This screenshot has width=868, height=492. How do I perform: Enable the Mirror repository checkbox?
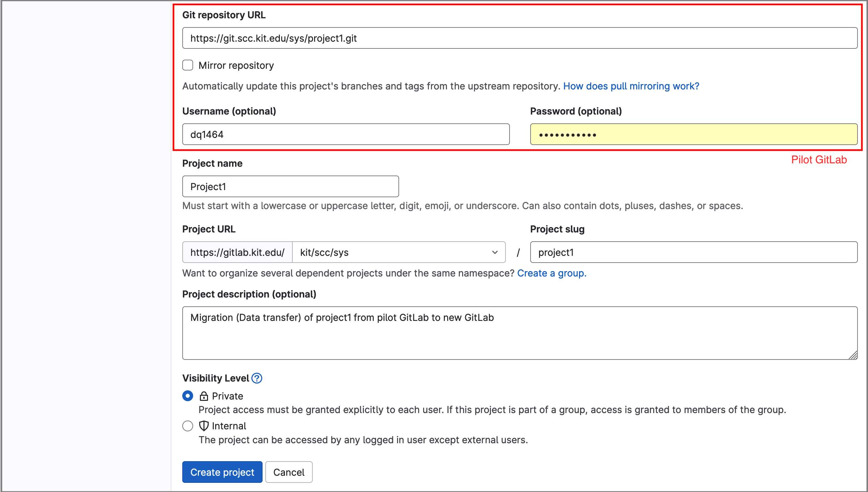[x=188, y=65]
